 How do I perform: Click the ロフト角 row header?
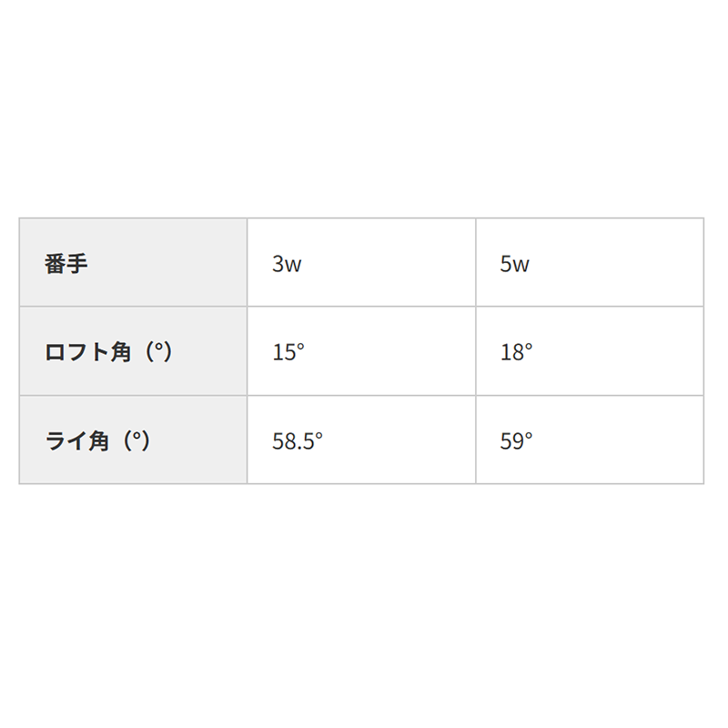pos(133,351)
